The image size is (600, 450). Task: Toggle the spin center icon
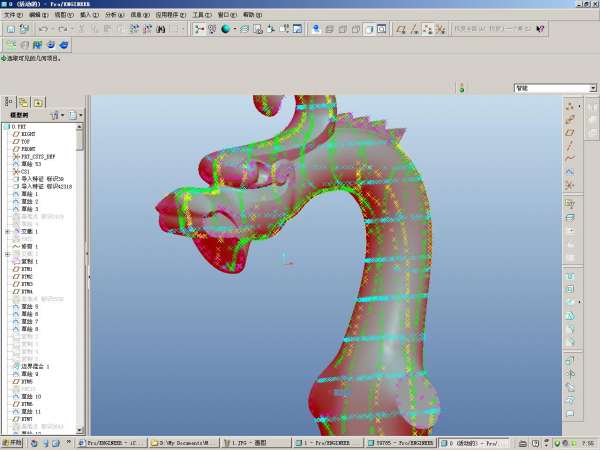click(x=199, y=29)
